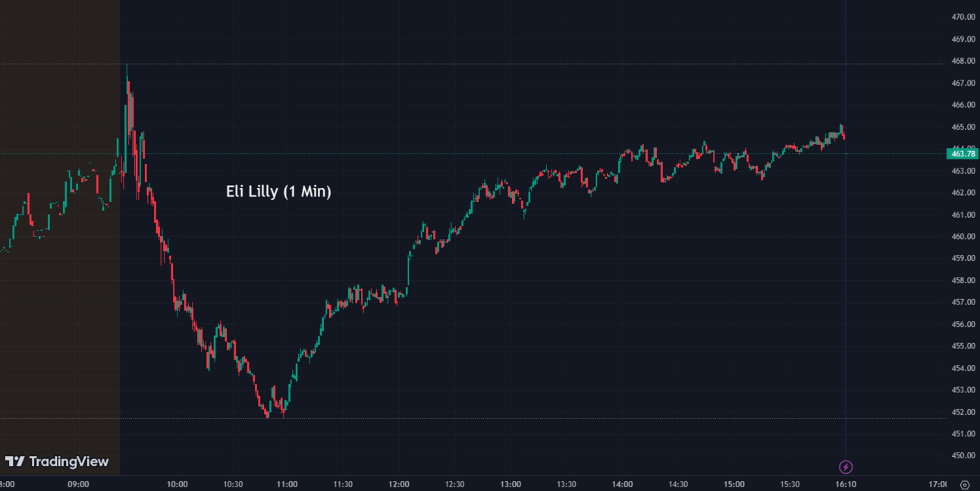Click the 11:00 time axis label
This screenshot has height=491, width=980.
(287, 484)
